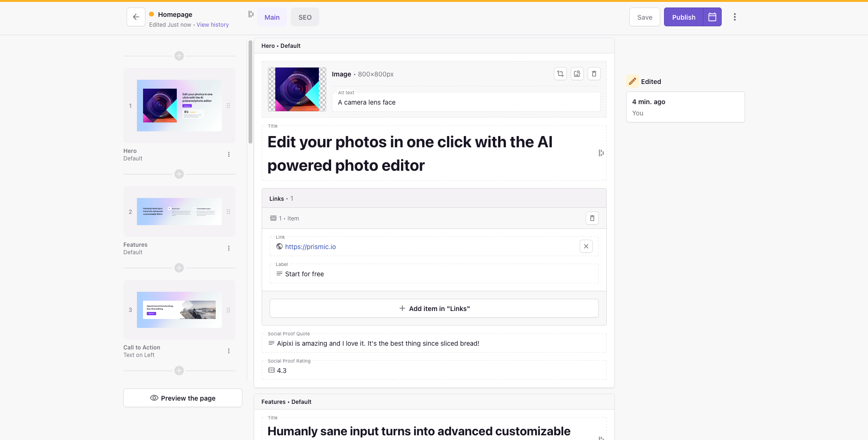The height and width of the screenshot is (440, 868).
Task: Open Call to Action slice options
Action: click(x=229, y=351)
